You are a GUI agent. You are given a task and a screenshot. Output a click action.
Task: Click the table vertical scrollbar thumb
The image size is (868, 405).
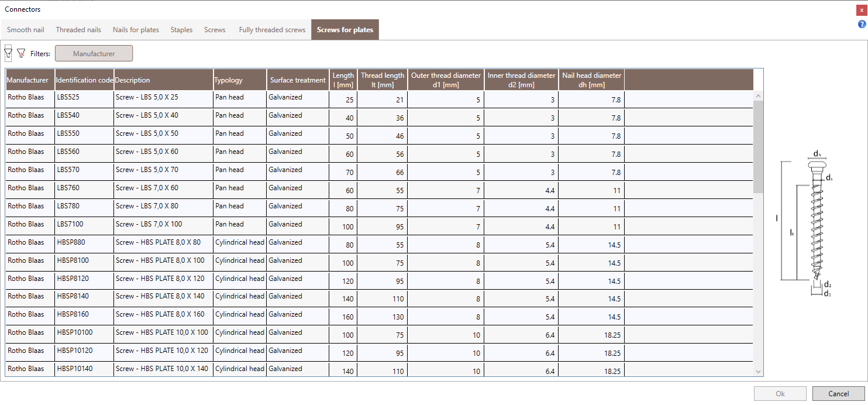[x=759, y=146]
